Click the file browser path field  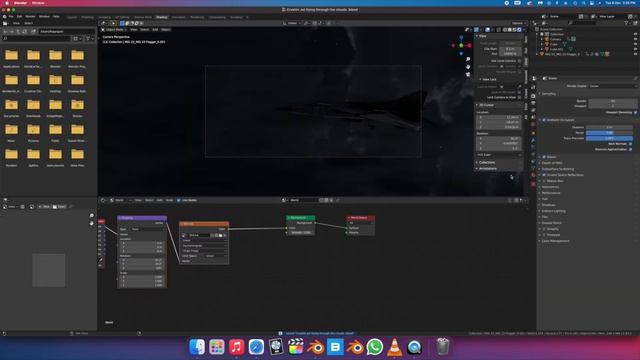(67, 31)
